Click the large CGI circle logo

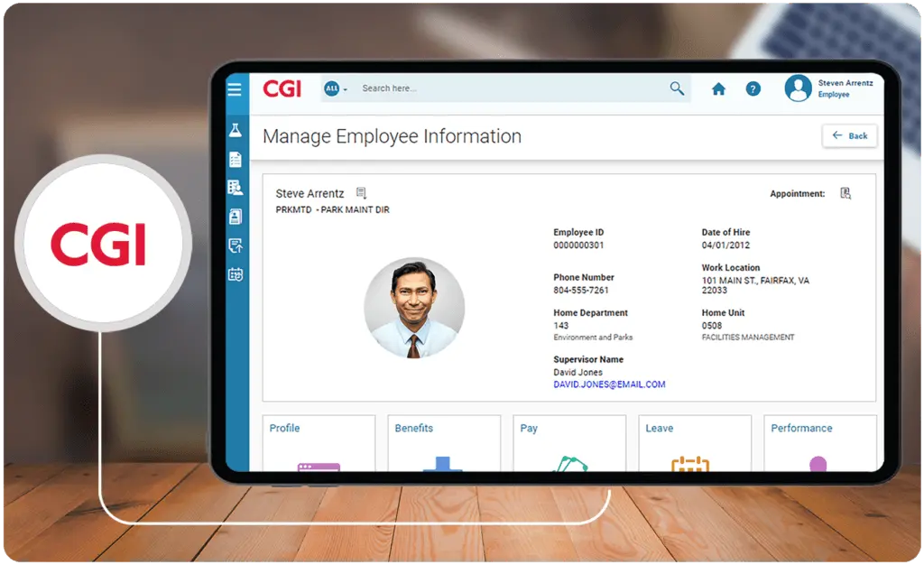tap(104, 243)
